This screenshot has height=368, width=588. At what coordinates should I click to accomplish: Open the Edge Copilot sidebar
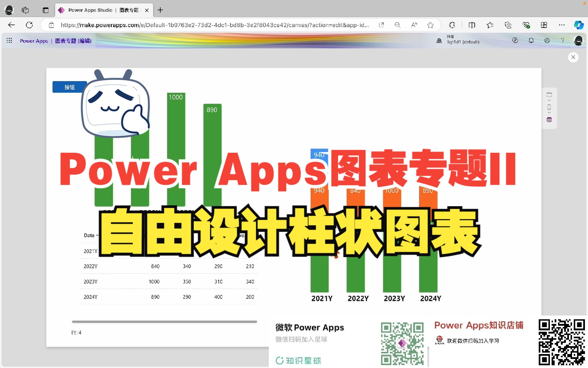click(x=579, y=25)
